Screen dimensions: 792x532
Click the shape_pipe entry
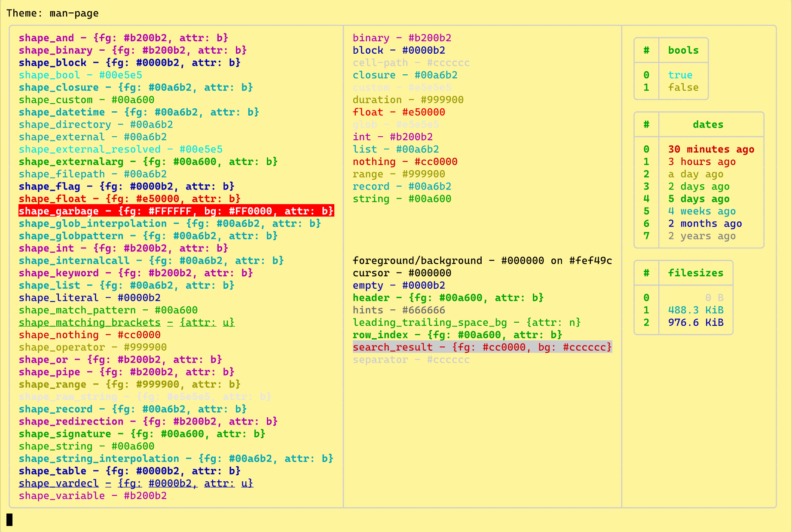click(x=126, y=372)
